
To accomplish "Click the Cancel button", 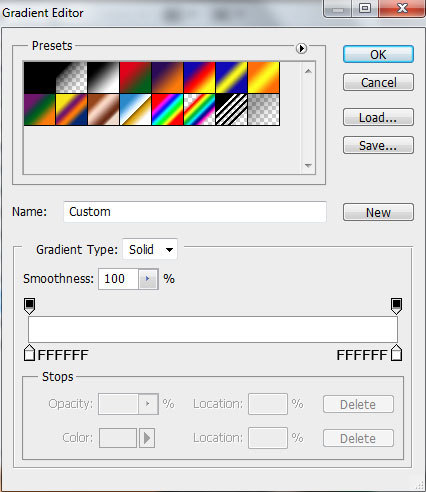I will coord(378,82).
